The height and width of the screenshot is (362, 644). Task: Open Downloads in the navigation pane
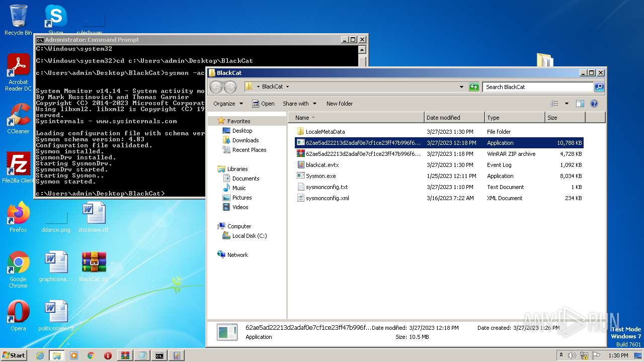point(245,140)
